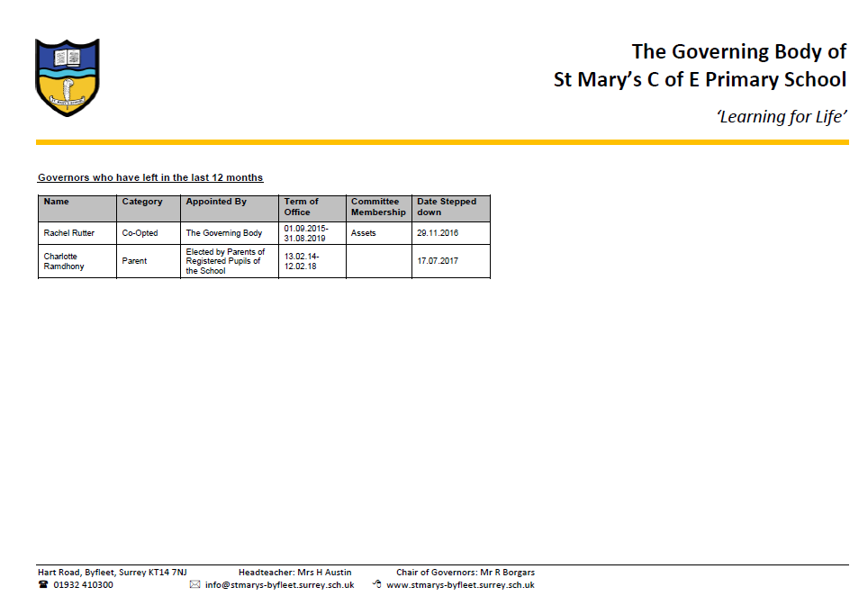Click the date '17.07.2017'
This screenshot has width=868, height=614.
coord(438,261)
